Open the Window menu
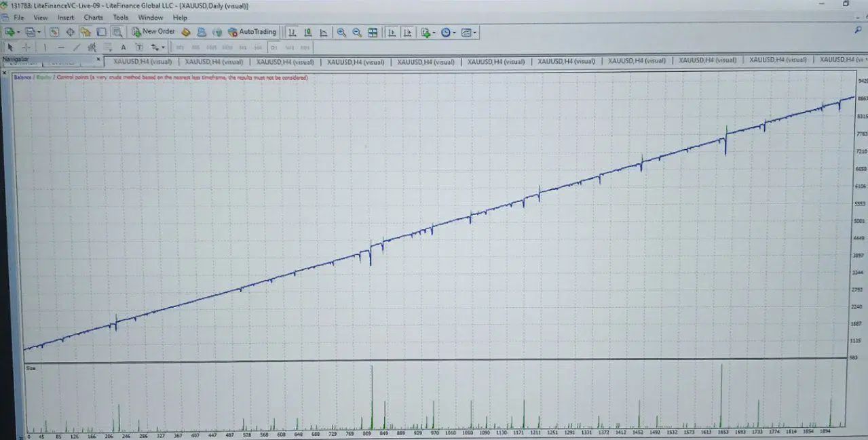This screenshot has height=440, width=868. [x=151, y=18]
